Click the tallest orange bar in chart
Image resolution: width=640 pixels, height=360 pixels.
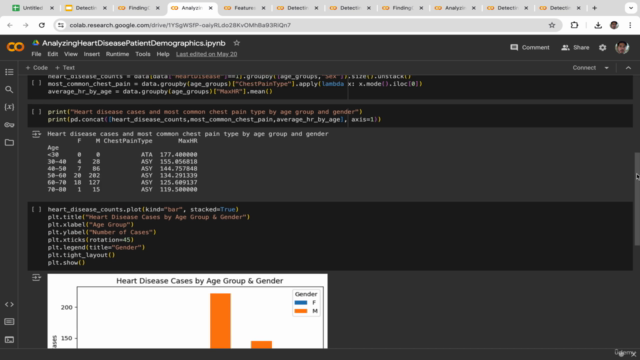(220, 321)
